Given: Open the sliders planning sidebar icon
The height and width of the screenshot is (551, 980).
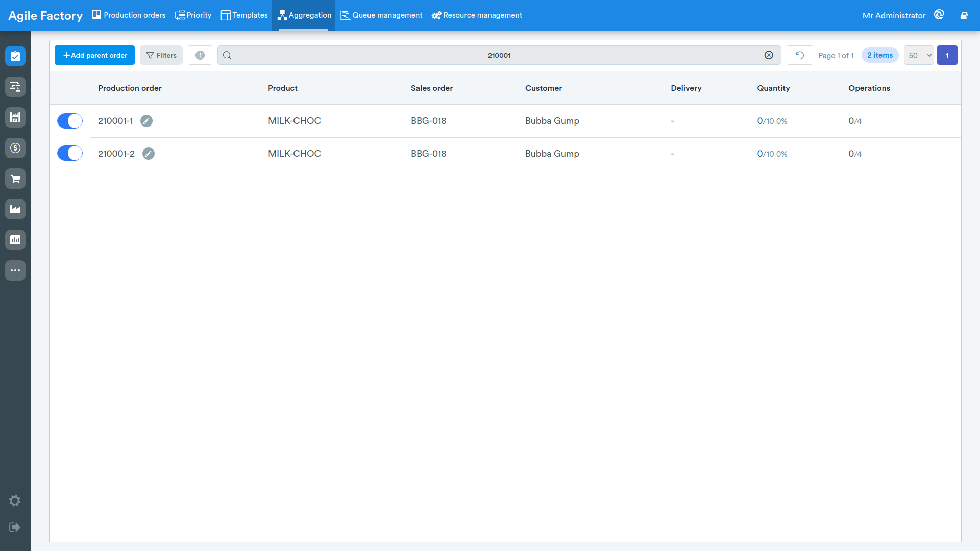Looking at the screenshot, I should pos(15,87).
